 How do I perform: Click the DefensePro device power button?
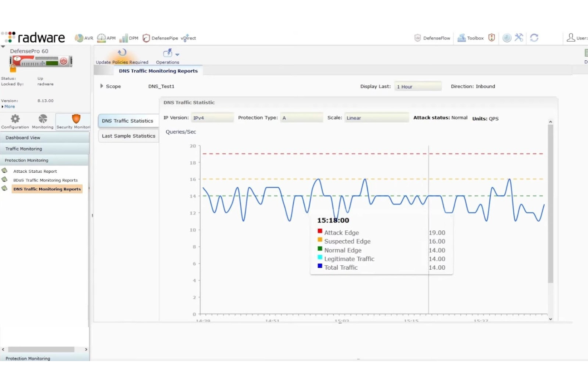coord(63,61)
